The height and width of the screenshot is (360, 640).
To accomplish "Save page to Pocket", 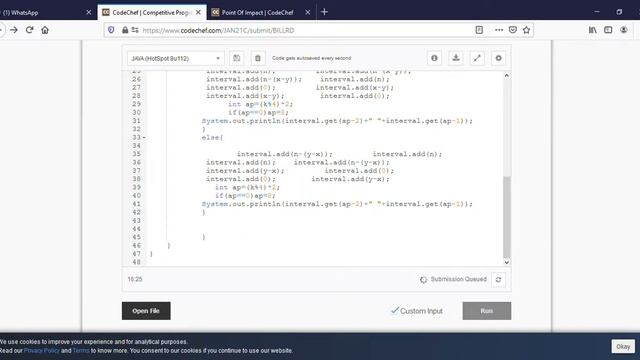I will click(513, 30).
